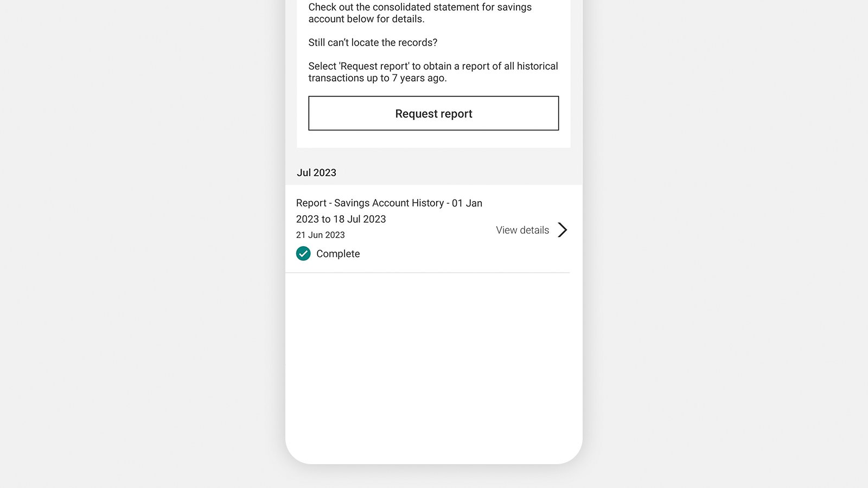Click the grey band beside Jul 2023 header
868x488 pixels.
tap(461, 172)
